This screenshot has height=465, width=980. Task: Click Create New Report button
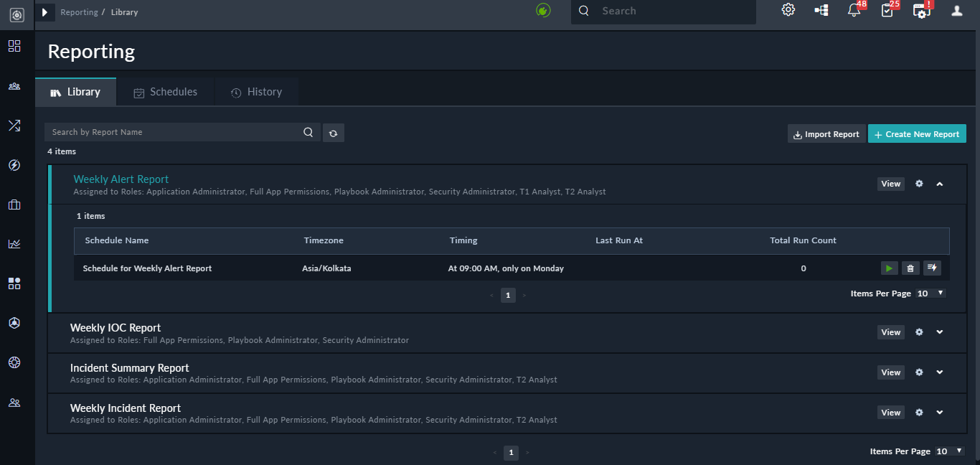click(917, 134)
